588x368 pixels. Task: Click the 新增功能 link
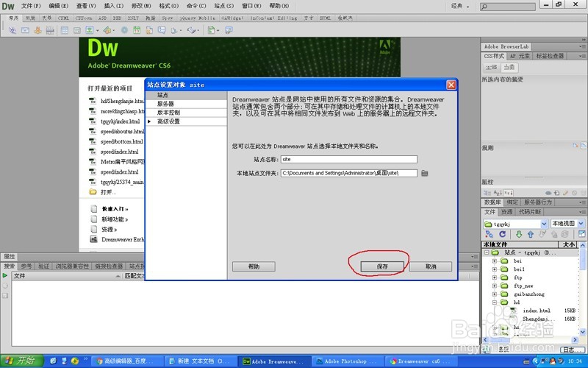115,219
